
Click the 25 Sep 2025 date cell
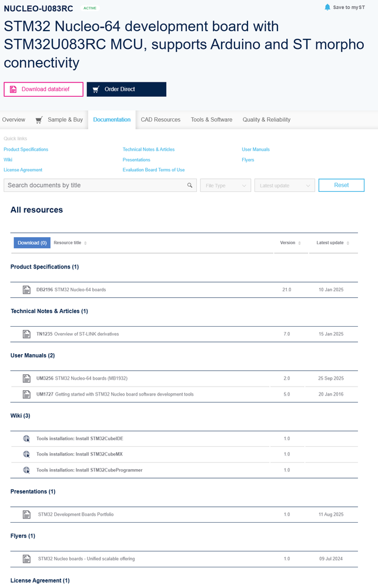[331, 378]
